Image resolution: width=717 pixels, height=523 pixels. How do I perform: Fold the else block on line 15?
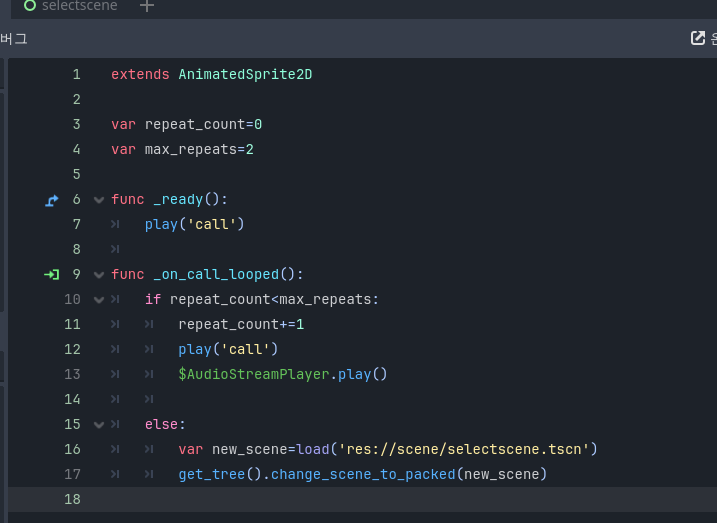[x=99, y=425]
